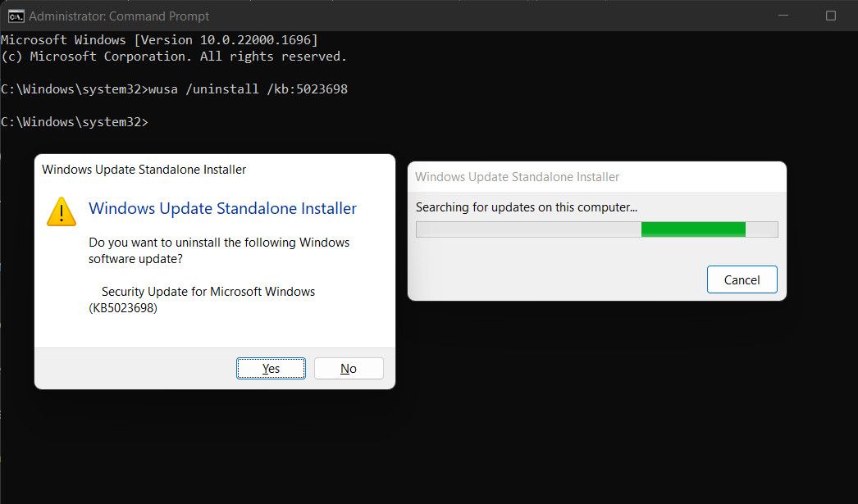The height and width of the screenshot is (504, 858).
Task: Click the Command Prompt title bar icon
Action: tap(16, 16)
